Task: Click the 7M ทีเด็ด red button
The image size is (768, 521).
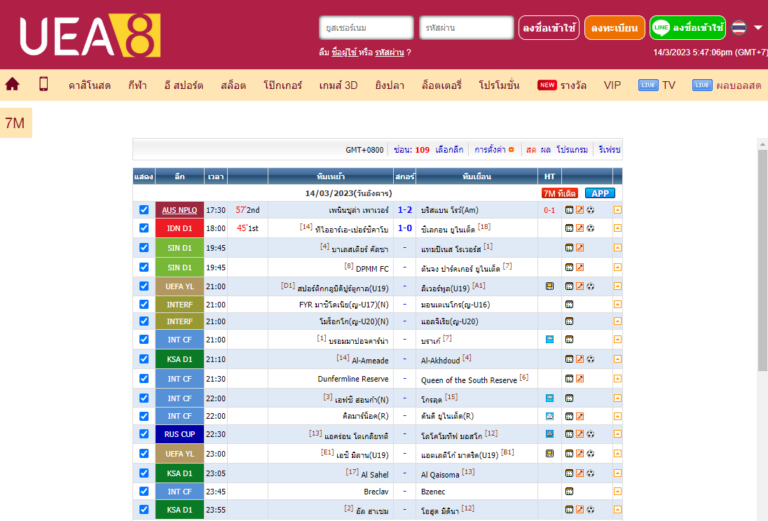Action: click(x=560, y=193)
